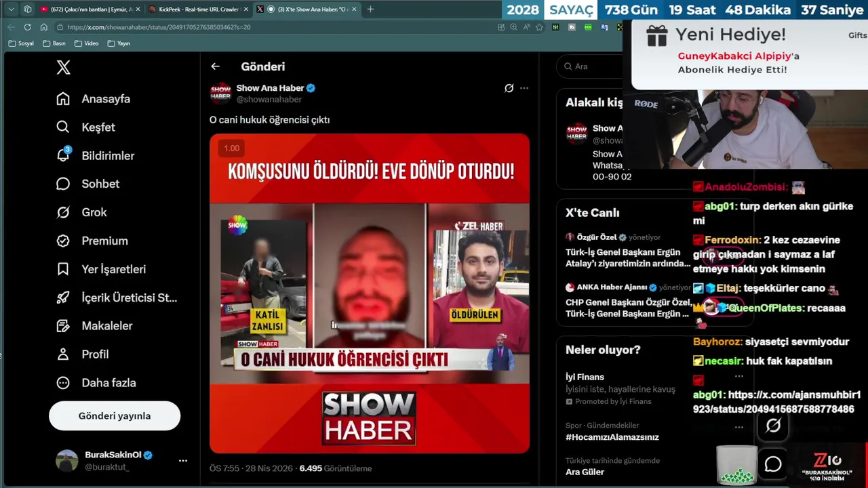Image resolution: width=868 pixels, height=488 pixels.
Task: Open Grok icon in the sidebar
Action: pos(63,212)
